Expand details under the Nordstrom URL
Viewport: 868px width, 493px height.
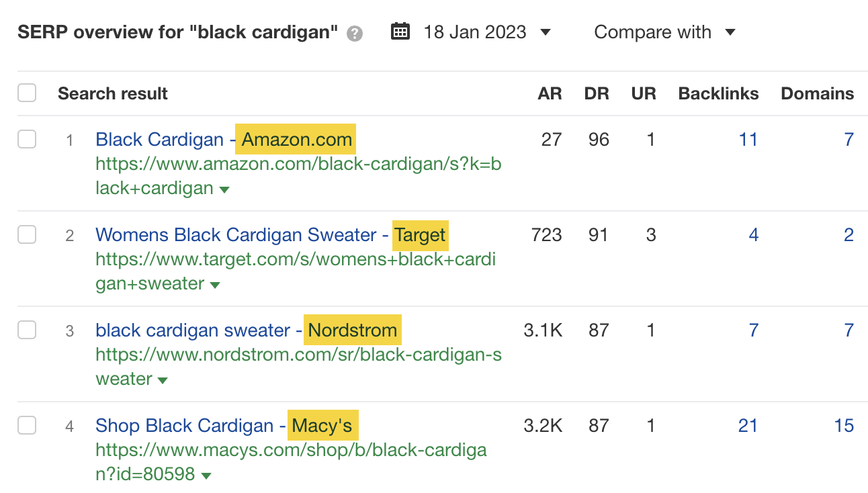click(x=162, y=379)
